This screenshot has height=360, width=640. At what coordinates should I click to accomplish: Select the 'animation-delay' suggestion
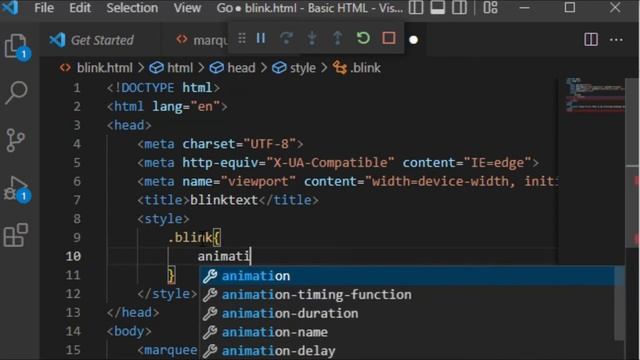tap(411, 351)
